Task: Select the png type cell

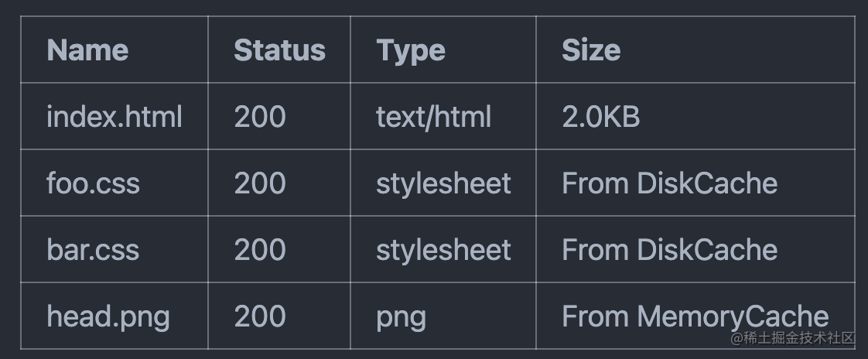Action: click(401, 316)
